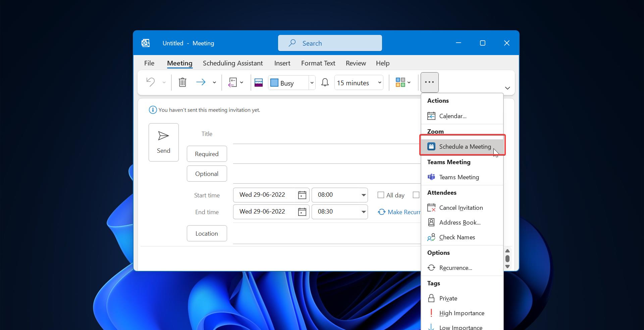Image resolution: width=644 pixels, height=330 pixels.
Task: Expand the Forward options dropdown
Action: pos(214,83)
